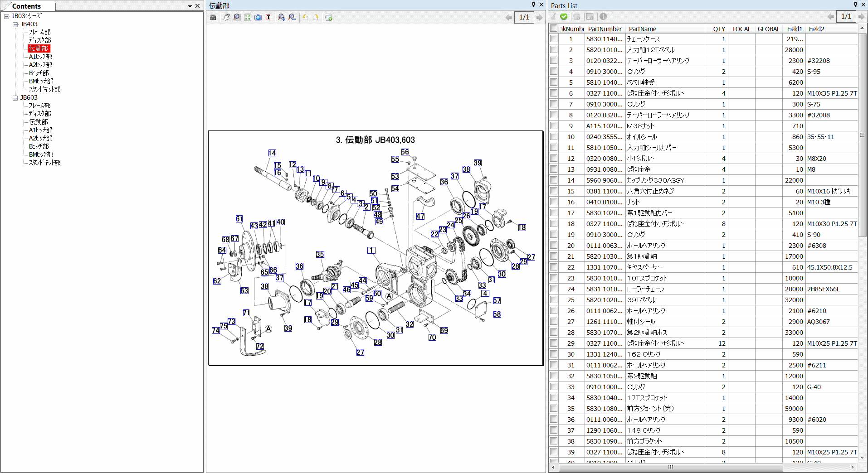Select the hand pan tool

click(x=227, y=17)
